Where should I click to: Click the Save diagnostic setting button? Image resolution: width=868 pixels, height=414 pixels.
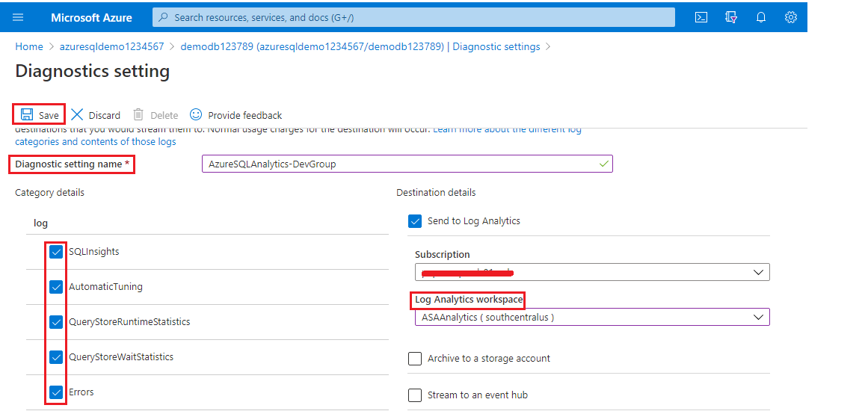40,115
